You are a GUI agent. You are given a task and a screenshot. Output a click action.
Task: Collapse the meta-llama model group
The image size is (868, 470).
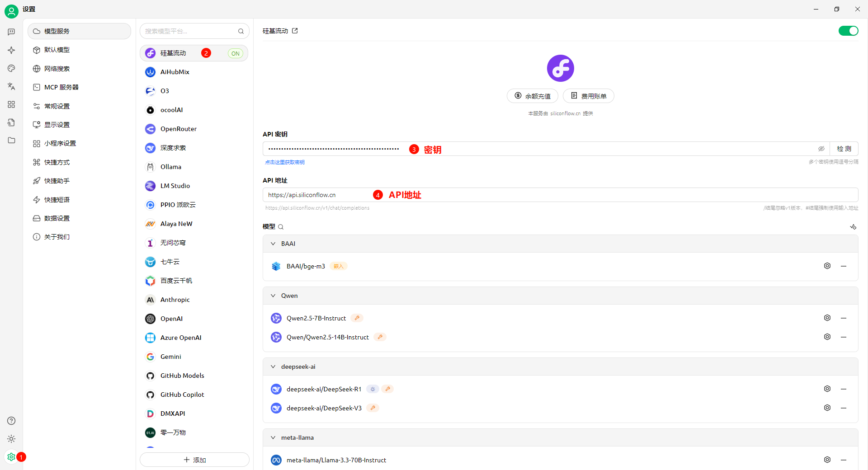coord(273,437)
